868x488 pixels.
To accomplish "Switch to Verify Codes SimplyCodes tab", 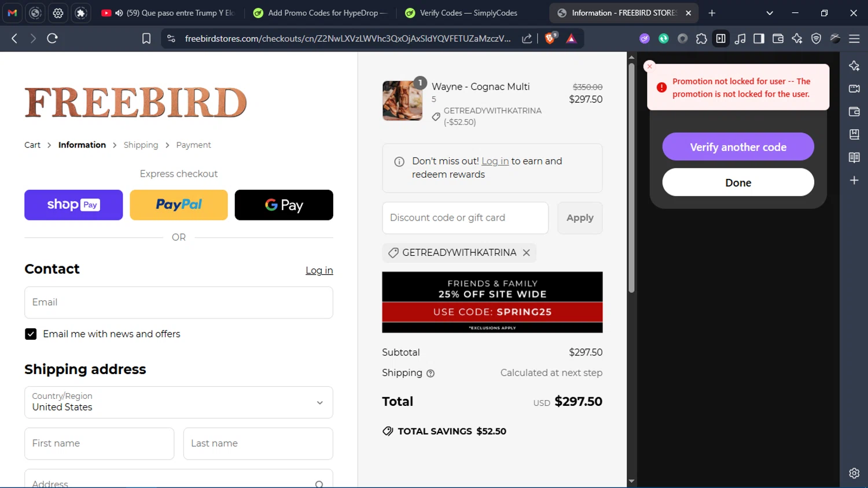I will pos(469,13).
